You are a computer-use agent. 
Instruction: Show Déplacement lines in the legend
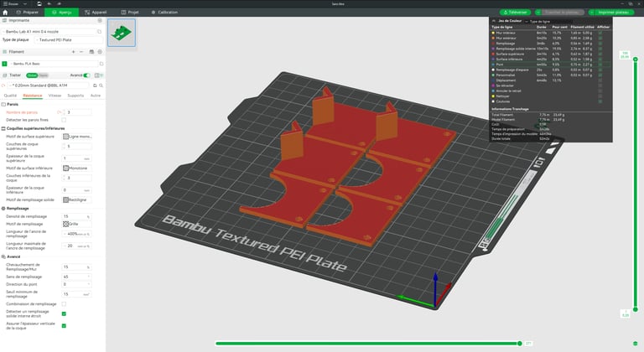[x=600, y=80]
